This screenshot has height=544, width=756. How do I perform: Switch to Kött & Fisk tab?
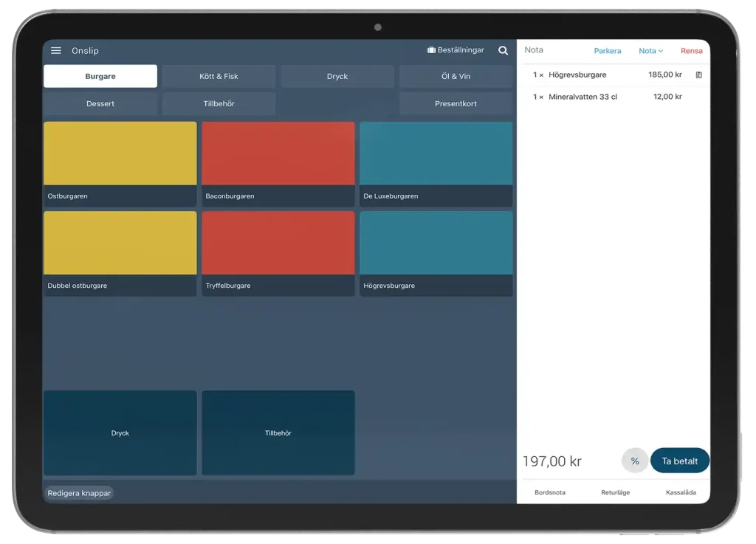pyautogui.click(x=219, y=76)
